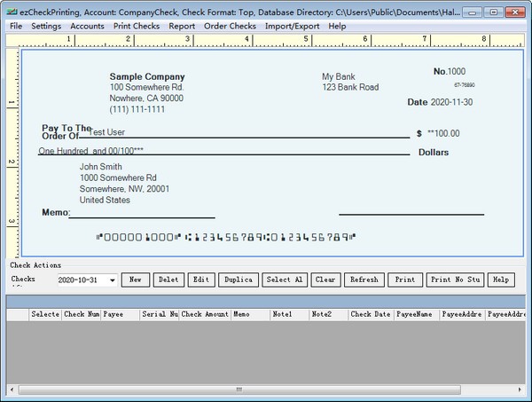The width and height of the screenshot is (532, 402).
Task: Click the Print No Stub button
Action: (x=455, y=280)
